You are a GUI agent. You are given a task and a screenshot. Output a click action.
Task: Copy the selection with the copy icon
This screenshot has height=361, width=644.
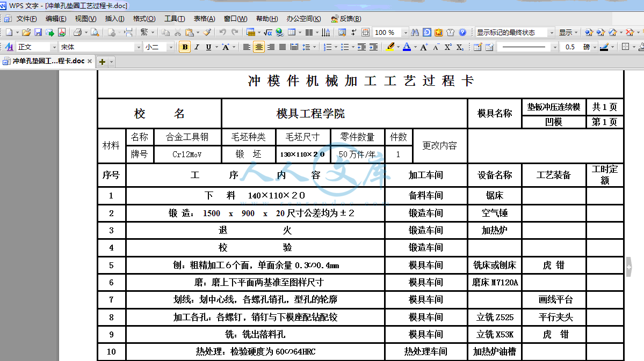pyautogui.click(x=165, y=32)
